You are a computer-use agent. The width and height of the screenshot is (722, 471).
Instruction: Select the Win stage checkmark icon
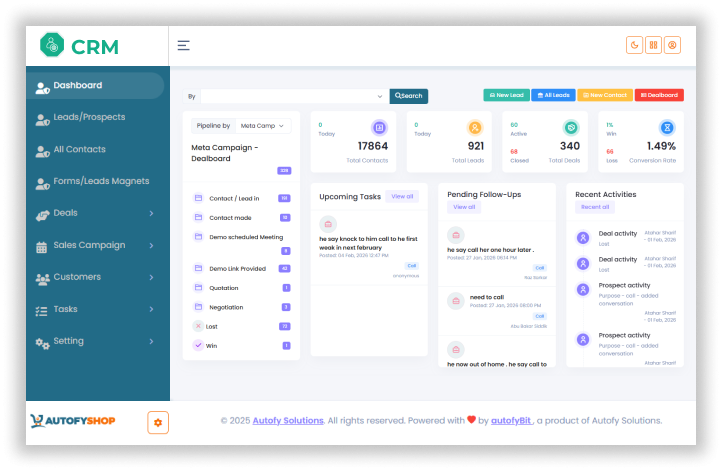click(x=198, y=345)
